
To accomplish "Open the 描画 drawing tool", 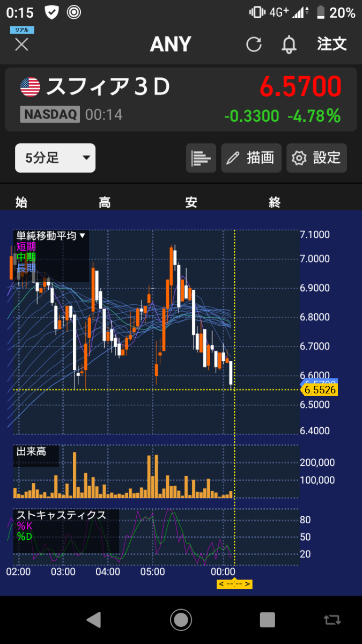I will pyautogui.click(x=251, y=158).
